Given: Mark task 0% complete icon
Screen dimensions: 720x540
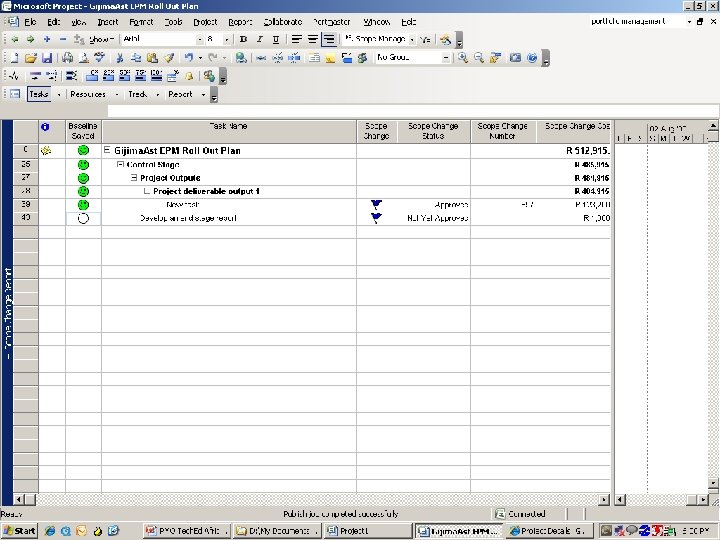Looking at the screenshot, I should point(92,76).
